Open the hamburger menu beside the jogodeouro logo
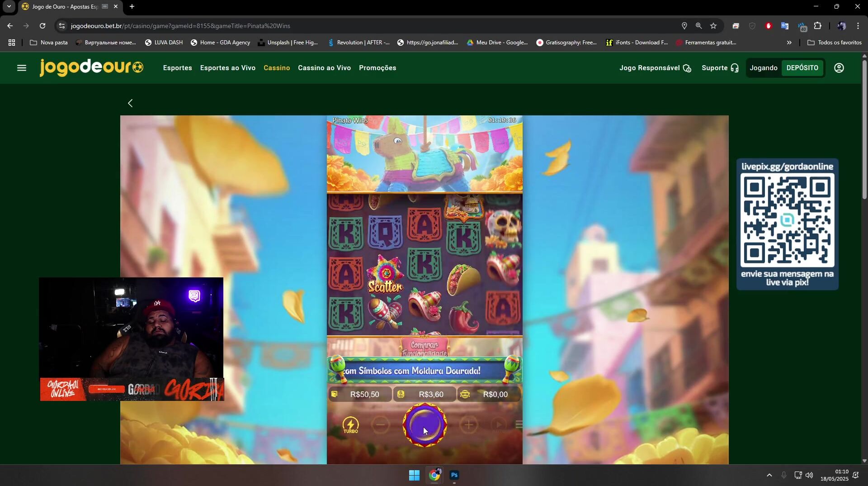 tap(22, 68)
